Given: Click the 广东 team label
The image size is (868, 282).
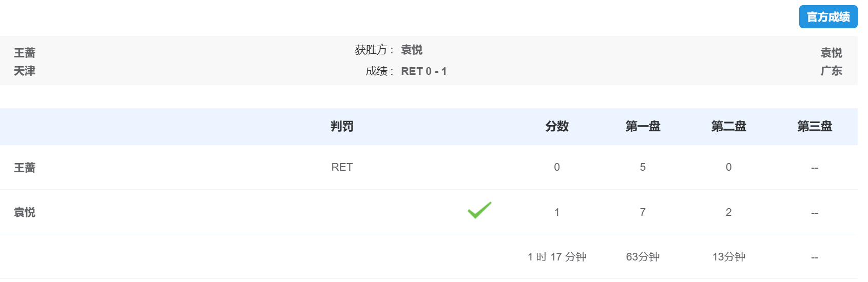Looking at the screenshot, I should (831, 71).
